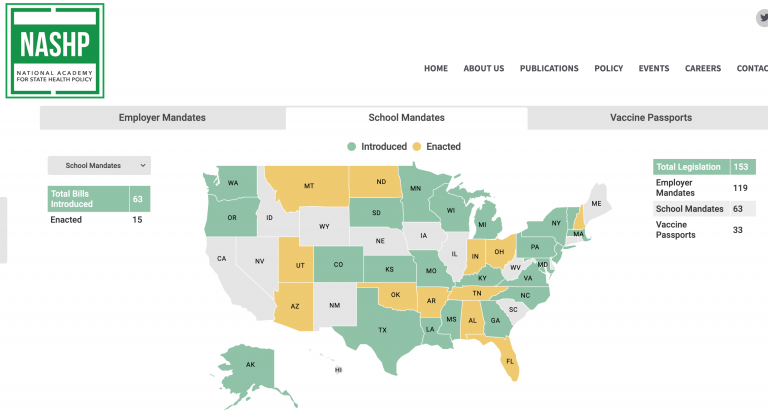Expand the dropdown chevron arrow
Image resolution: width=768 pixels, height=417 pixels.
pyautogui.click(x=143, y=166)
